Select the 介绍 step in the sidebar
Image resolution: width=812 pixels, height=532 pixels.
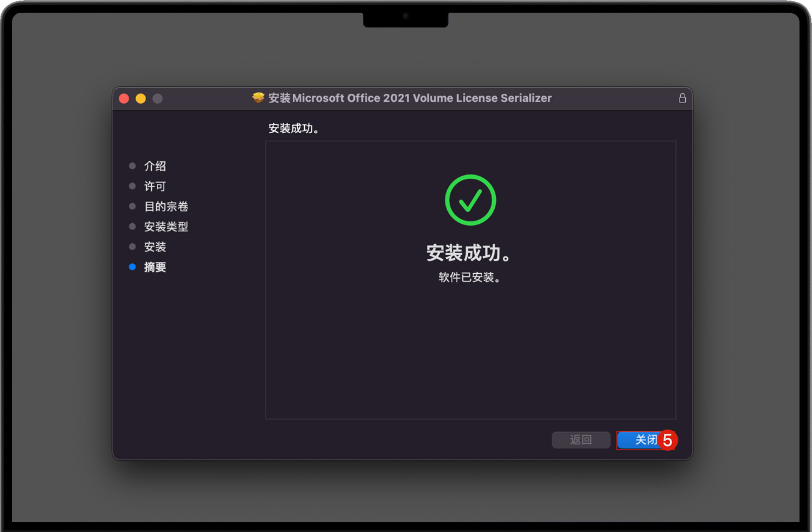pyautogui.click(x=155, y=166)
